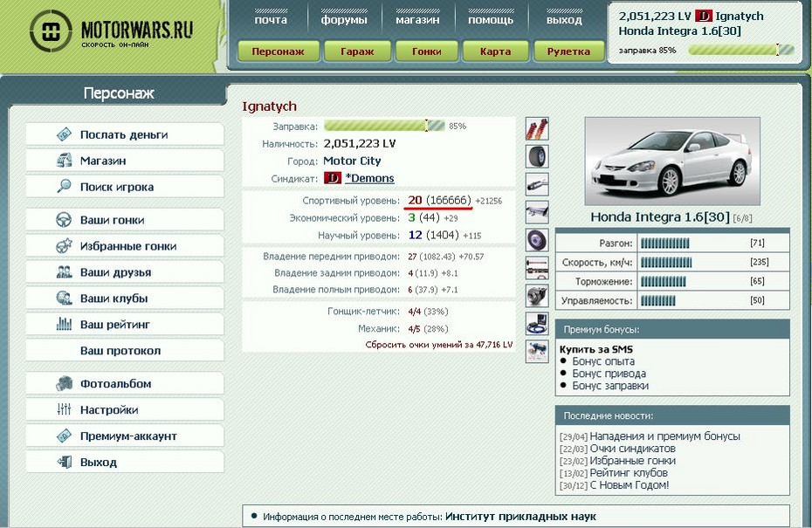Click the Купить за SMS link
Image resolution: width=812 pixels, height=528 pixels.
tap(596, 349)
